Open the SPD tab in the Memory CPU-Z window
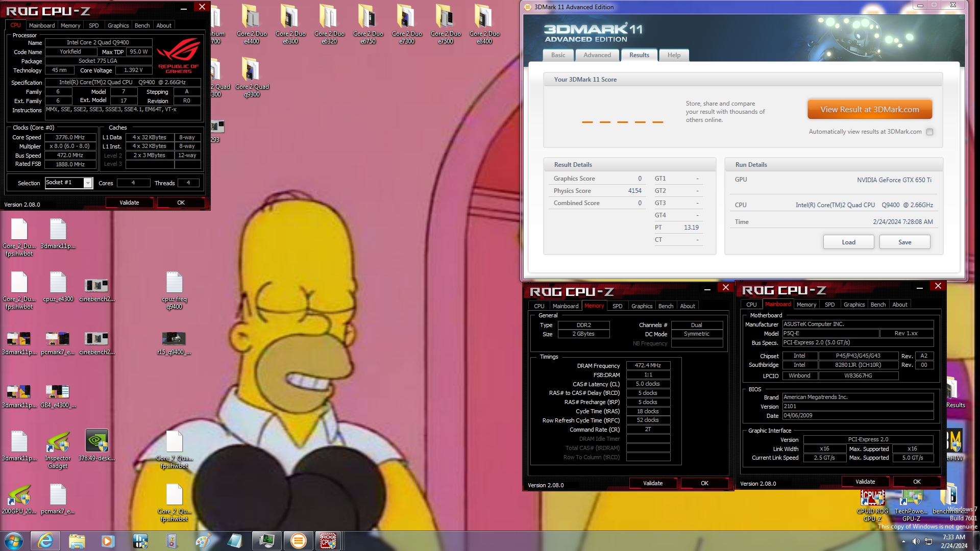The image size is (980, 551). [x=617, y=306]
